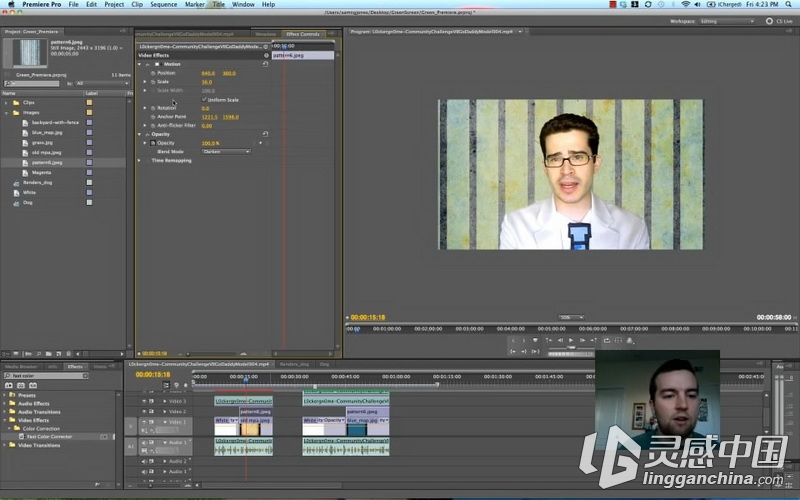The image size is (800, 500).
Task: Click the effects search field with fast color
Action: pos(46,376)
